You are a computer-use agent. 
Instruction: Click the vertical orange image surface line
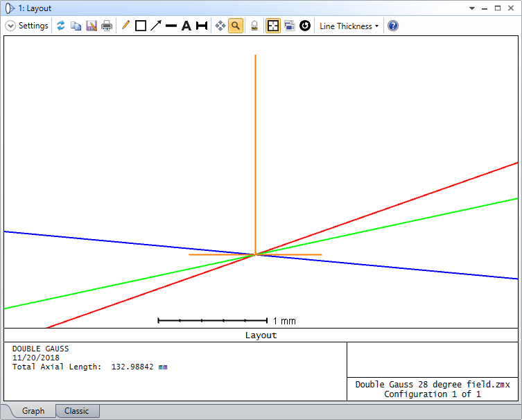tap(255, 153)
